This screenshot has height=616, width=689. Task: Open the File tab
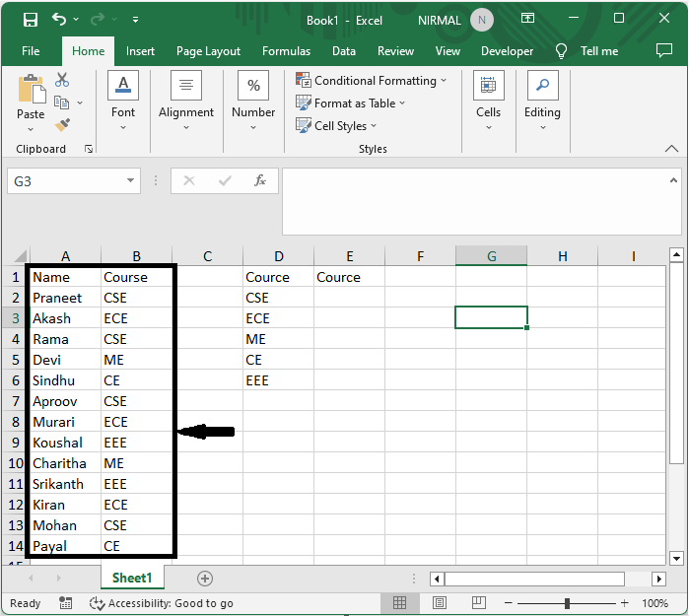(x=31, y=51)
